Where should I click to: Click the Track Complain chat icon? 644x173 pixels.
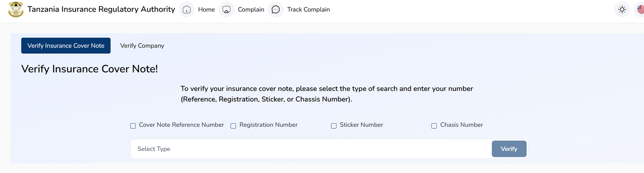point(276,9)
